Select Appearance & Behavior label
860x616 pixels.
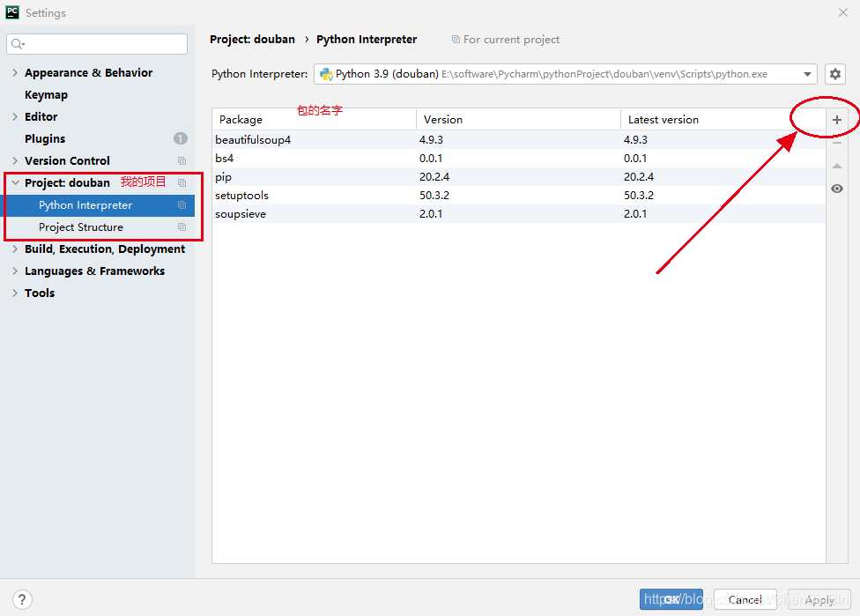[x=88, y=72]
